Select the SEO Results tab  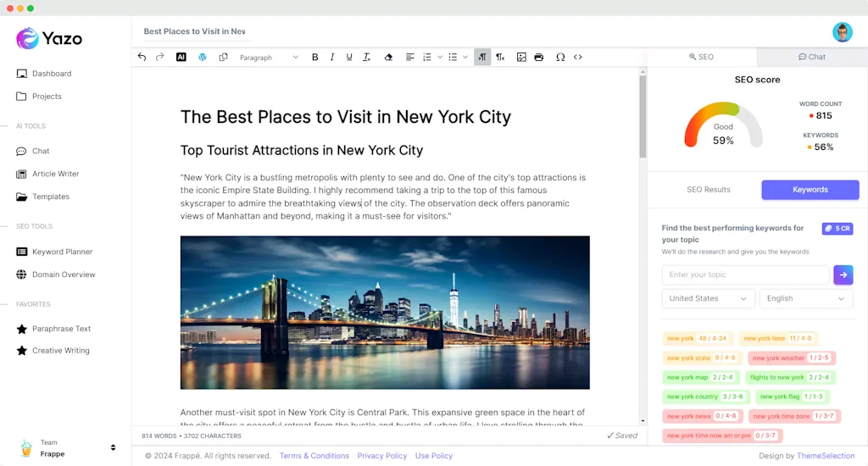point(708,190)
